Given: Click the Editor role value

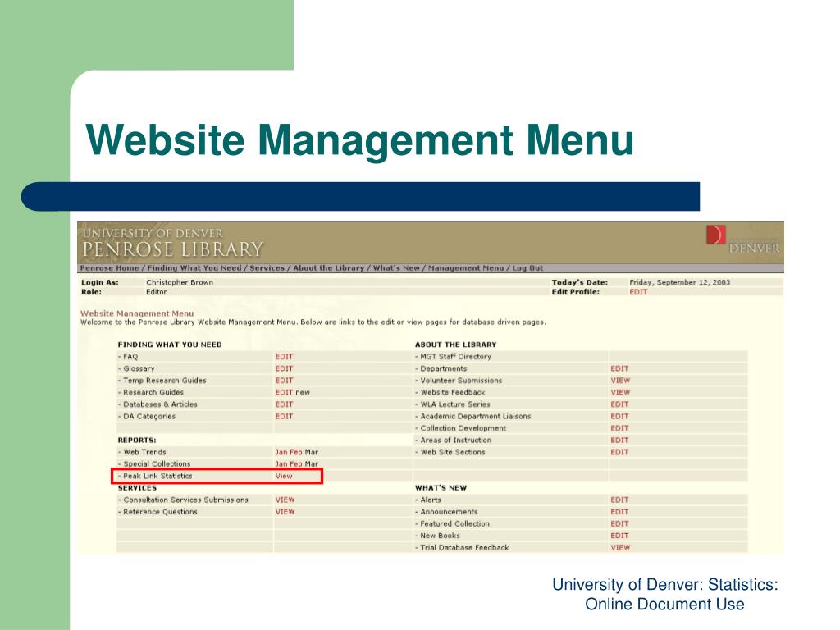Looking at the screenshot, I should coord(157,292).
